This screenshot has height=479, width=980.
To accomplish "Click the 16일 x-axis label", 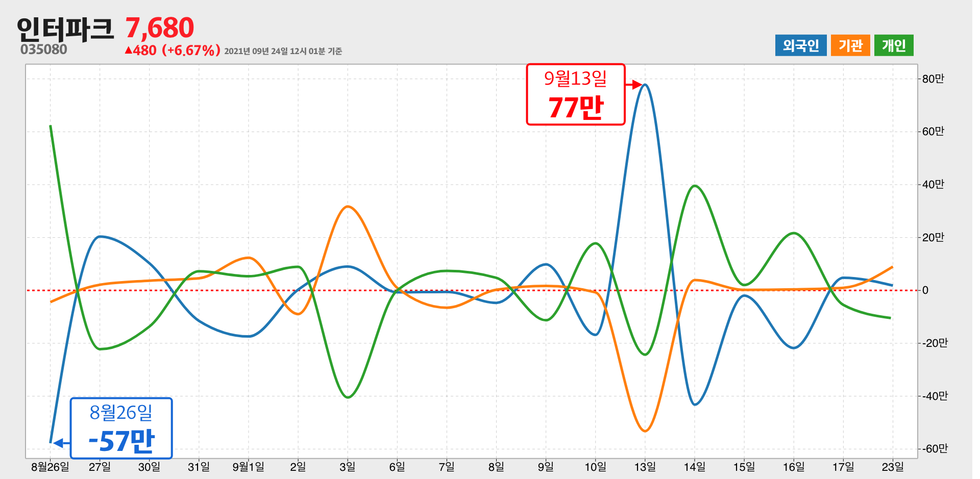I will (x=794, y=467).
